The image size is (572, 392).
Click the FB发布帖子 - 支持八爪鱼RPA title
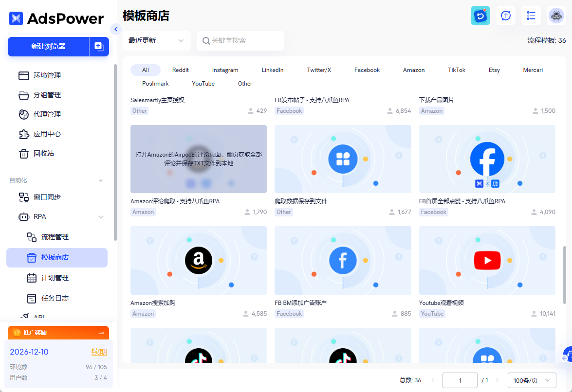[312, 100]
